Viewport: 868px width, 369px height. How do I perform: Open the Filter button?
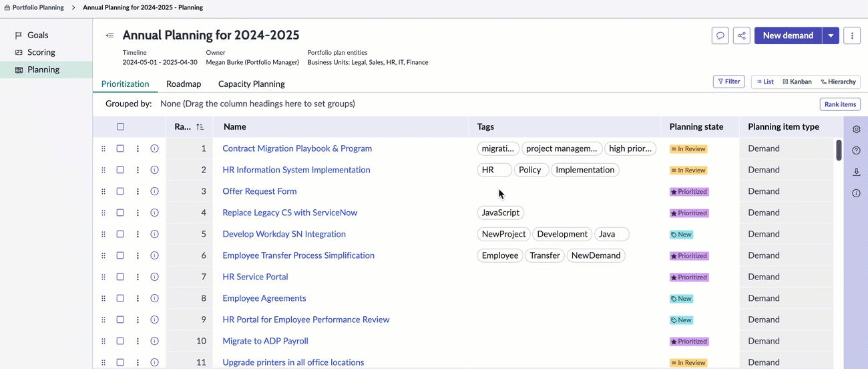[729, 82]
